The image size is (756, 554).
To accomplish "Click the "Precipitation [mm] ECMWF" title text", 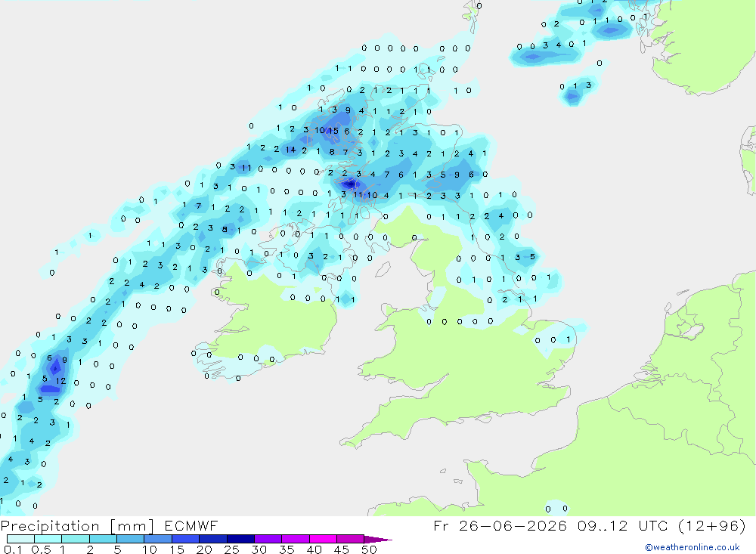I will [109, 526].
